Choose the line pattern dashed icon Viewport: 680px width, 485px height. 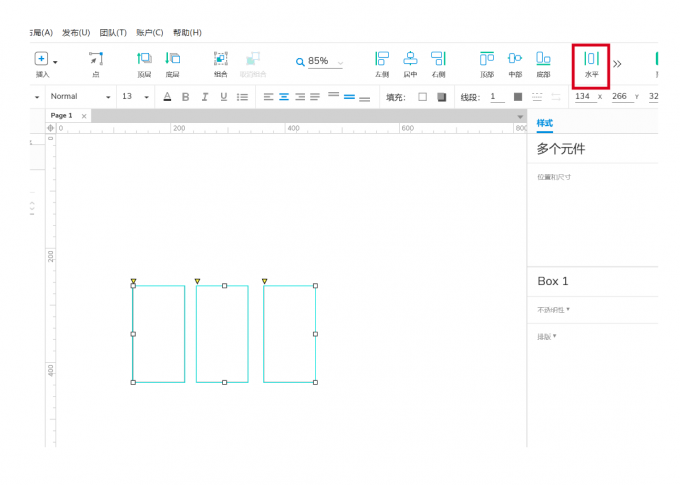click(537, 97)
